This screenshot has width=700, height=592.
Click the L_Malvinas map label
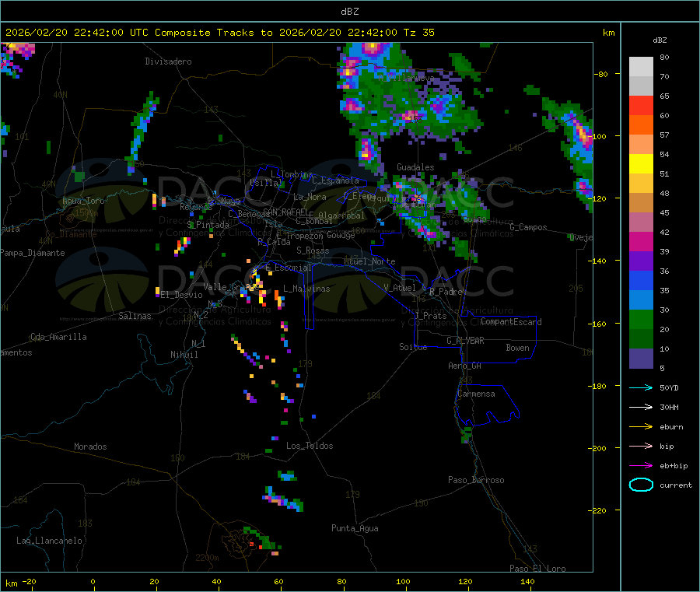[306, 289]
